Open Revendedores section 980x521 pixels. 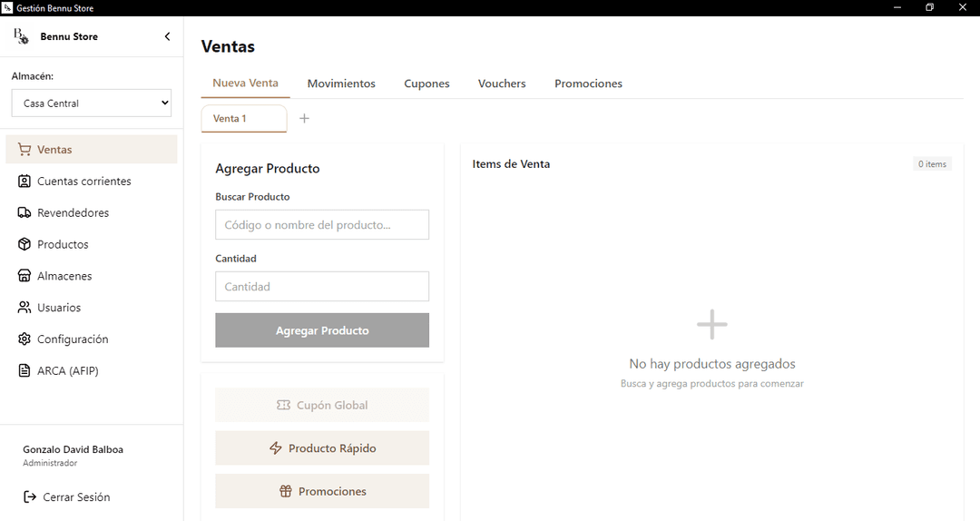pyautogui.click(x=92, y=212)
